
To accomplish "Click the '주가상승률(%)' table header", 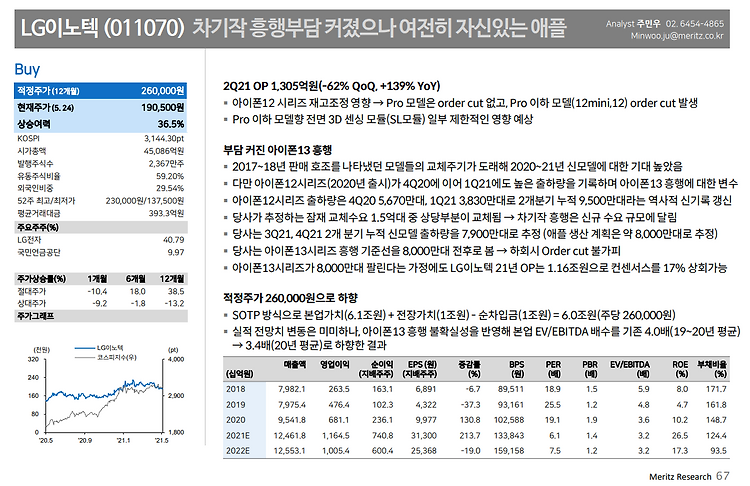I will click(42, 278).
